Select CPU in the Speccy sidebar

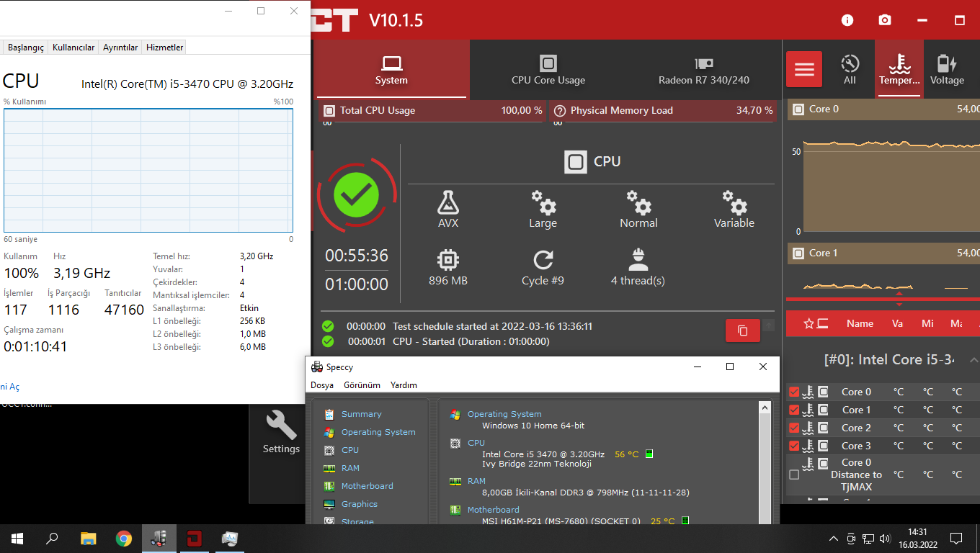click(350, 450)
